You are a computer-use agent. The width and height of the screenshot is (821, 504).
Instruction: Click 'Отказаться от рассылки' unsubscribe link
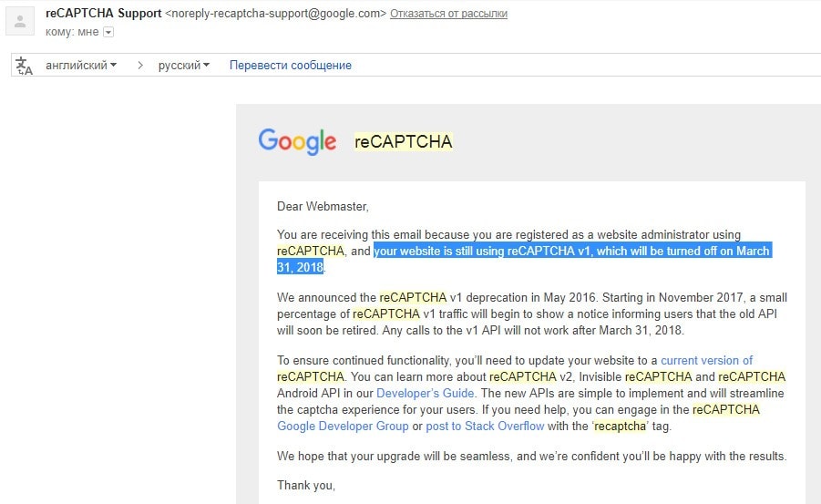(x=448, y=14)
